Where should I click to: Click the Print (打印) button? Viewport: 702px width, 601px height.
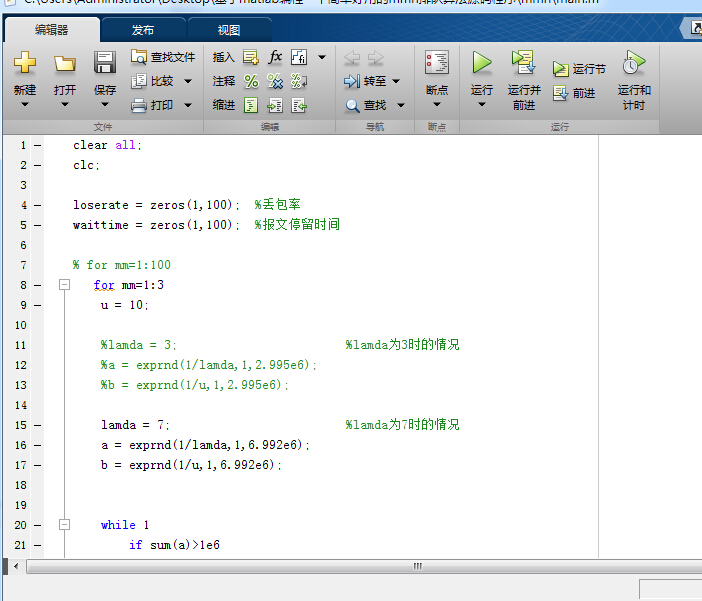pos(153,105)
